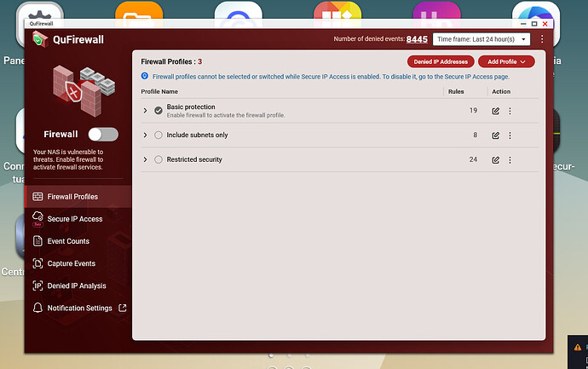Click the denied events count 8445
The width and height of the screenshot is (588, 369).
pyautogui.click(x=417, y=39)
